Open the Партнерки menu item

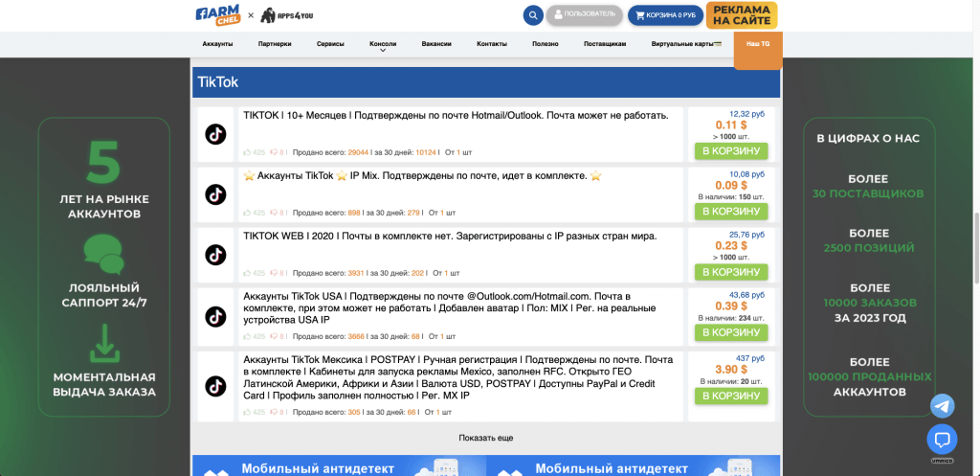[275, 44]
